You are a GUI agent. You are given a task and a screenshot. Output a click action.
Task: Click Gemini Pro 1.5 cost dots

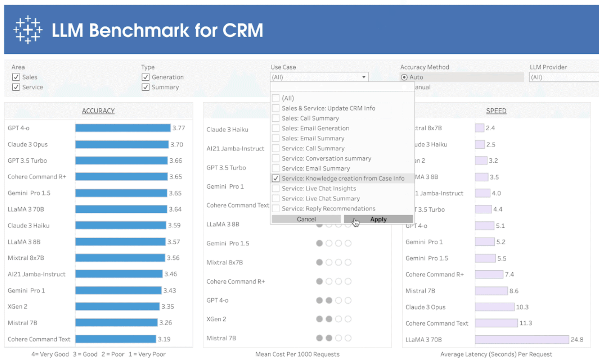[334, 243]
